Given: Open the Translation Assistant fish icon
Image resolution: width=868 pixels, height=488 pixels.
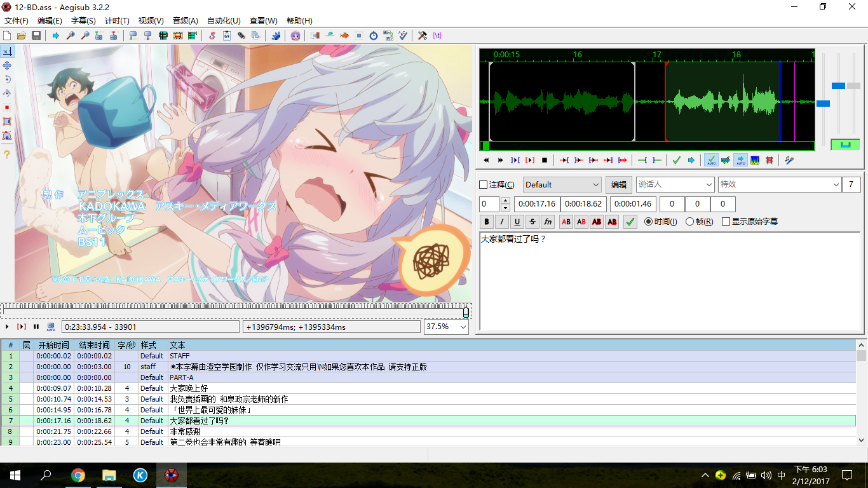Looking at the screenshot, I should click(344, 36).
